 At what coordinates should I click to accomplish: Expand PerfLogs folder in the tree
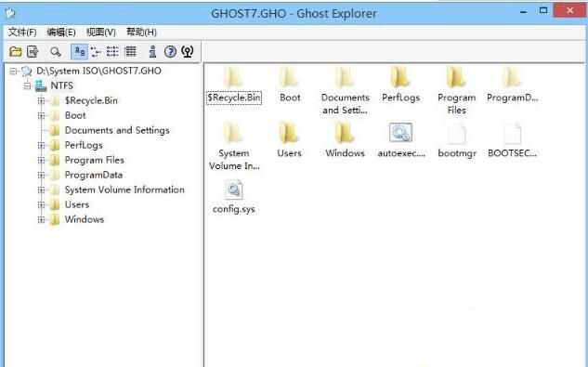(41, 145)
